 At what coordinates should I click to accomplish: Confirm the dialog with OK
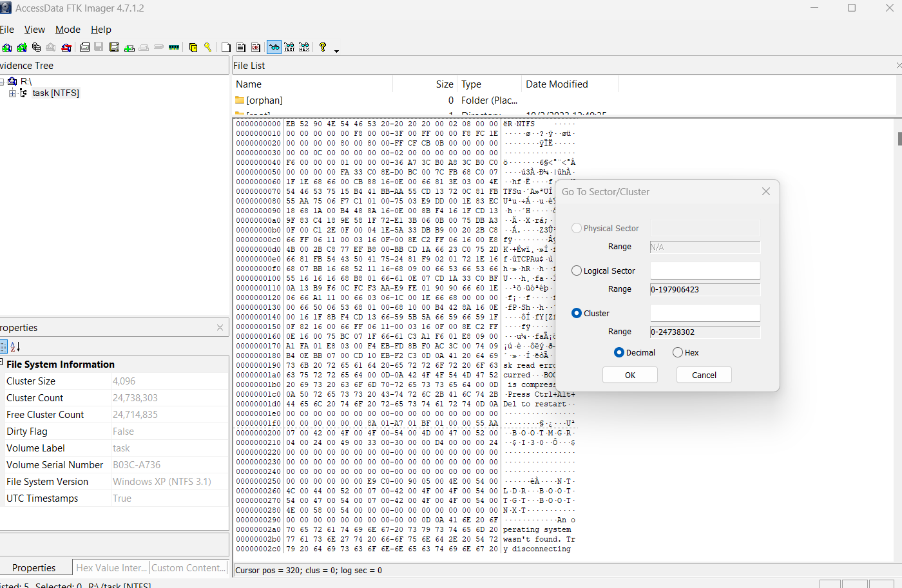[630, 375]
